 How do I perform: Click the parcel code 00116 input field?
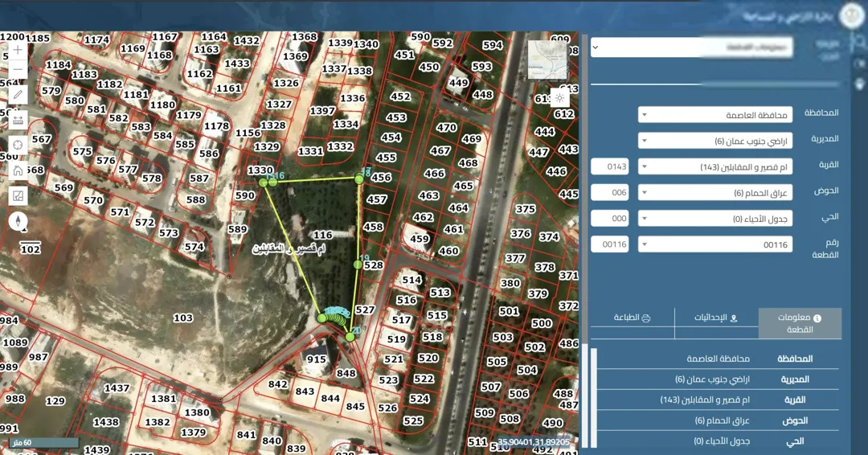[610, 244]
